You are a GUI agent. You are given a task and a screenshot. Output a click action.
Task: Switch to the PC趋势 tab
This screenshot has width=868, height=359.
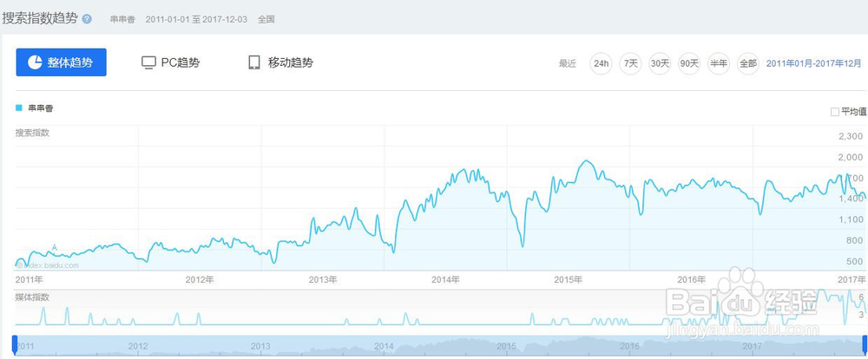point(170,62)
